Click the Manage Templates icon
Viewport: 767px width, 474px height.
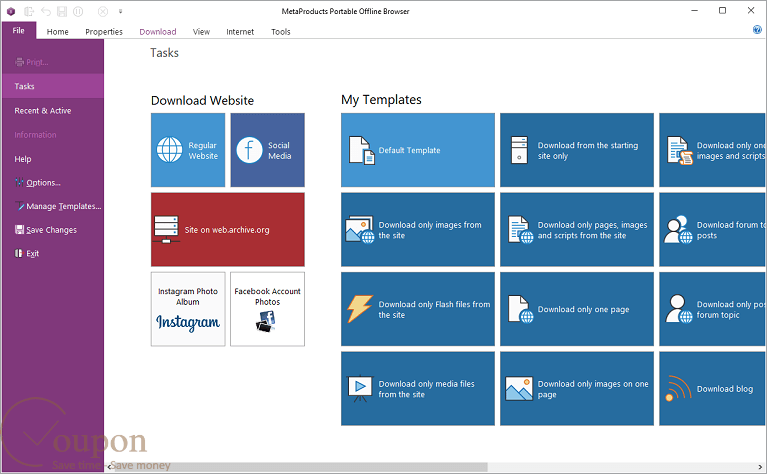pyautogui.click(x=19, y=206)
